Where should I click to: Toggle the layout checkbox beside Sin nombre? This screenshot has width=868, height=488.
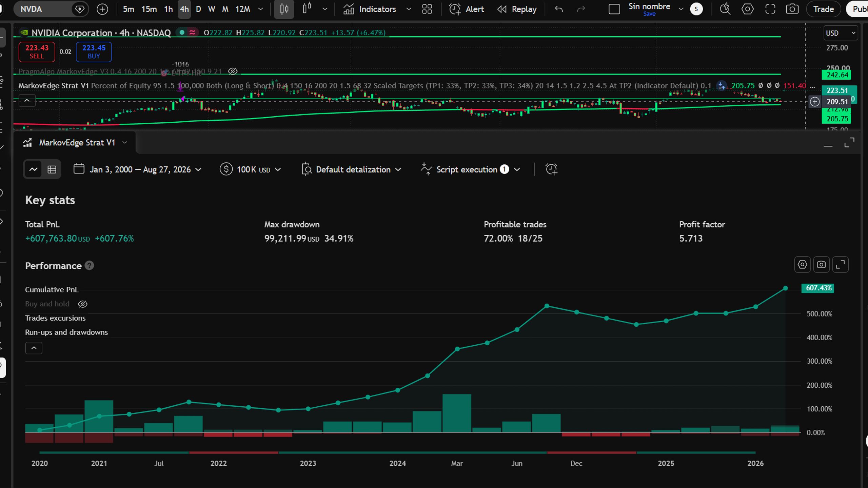point(614,9)
